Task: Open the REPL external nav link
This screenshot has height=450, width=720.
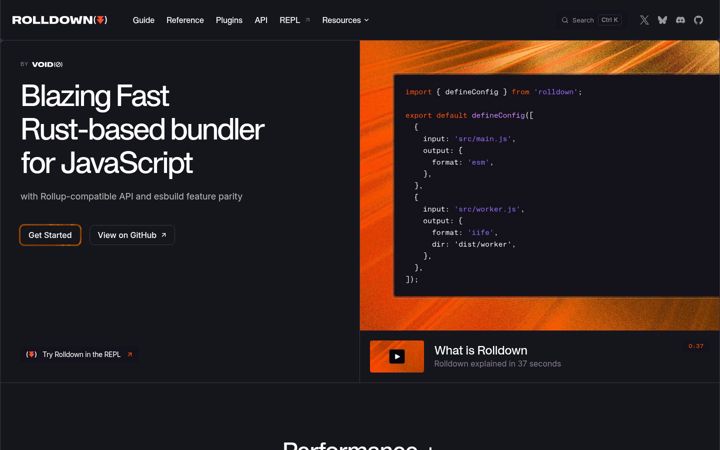Action: [295, 20]
